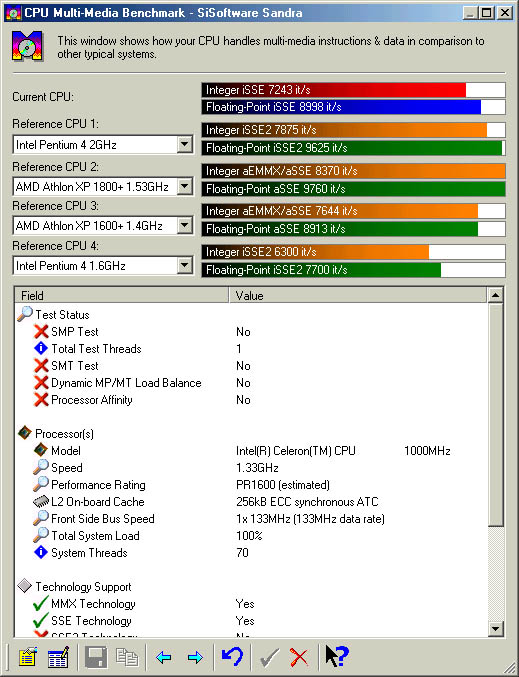This screenshot has width=519, height=677.
Task: Click the grey checkmark OK icon
Action: tap(269, 658)
